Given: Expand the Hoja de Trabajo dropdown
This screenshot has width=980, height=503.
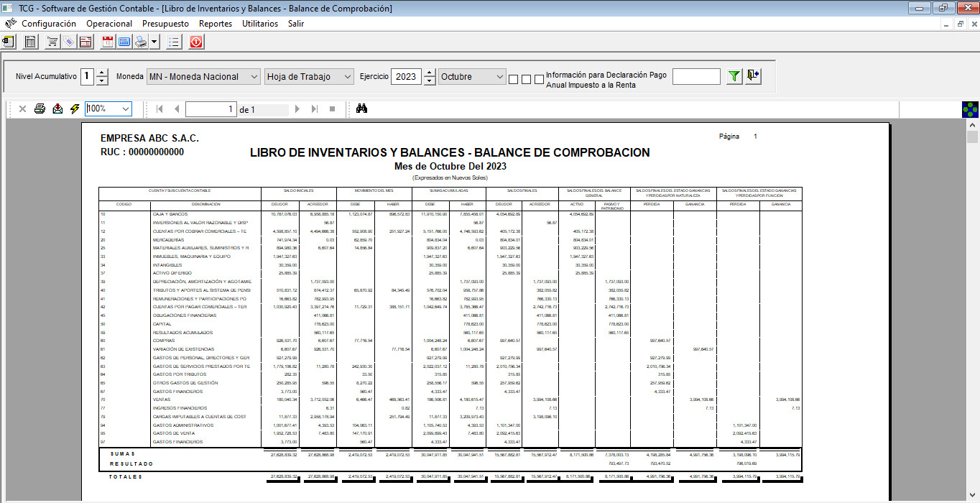Looking at the screenshot, I should 309,76.
